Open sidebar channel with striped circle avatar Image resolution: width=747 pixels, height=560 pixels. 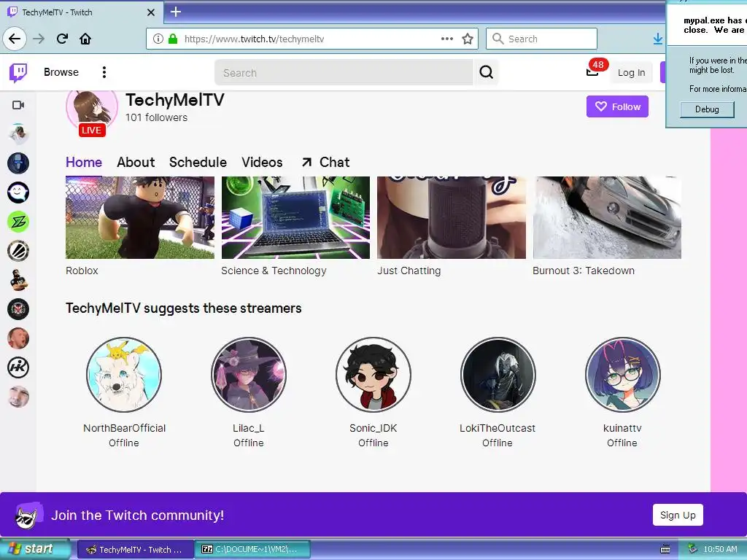click(x=18, y=251)
